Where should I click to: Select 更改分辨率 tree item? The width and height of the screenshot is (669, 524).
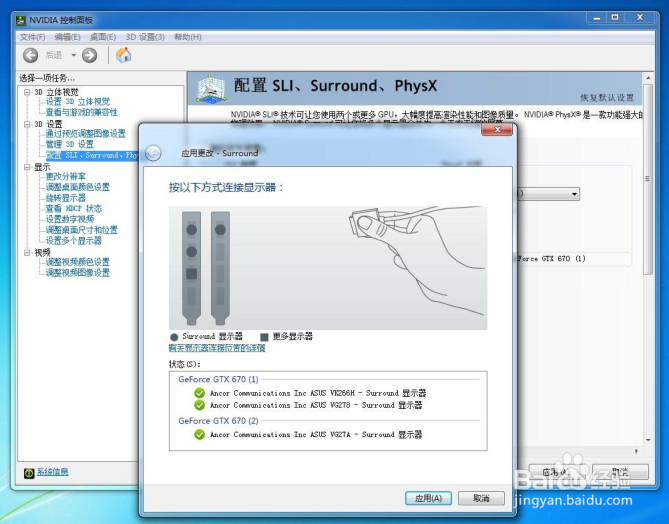66,176
